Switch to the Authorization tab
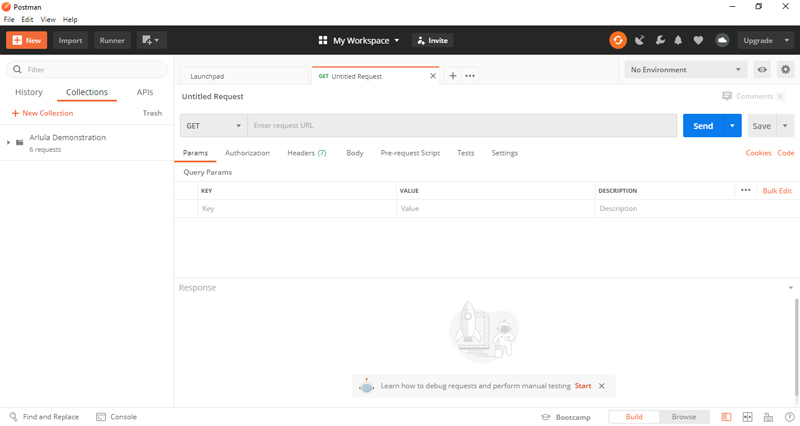This screenshot has width=800, height=426. click(x=247, y=153)
